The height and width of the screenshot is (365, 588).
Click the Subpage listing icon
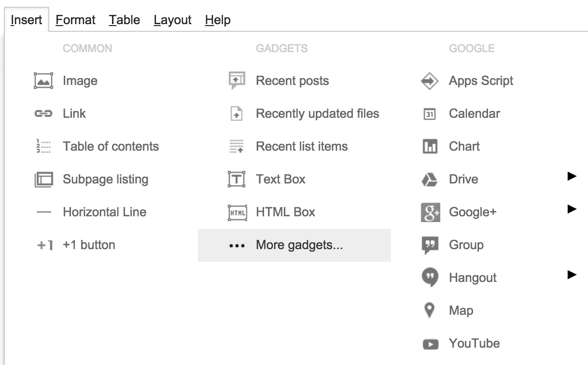pos(43,180)
